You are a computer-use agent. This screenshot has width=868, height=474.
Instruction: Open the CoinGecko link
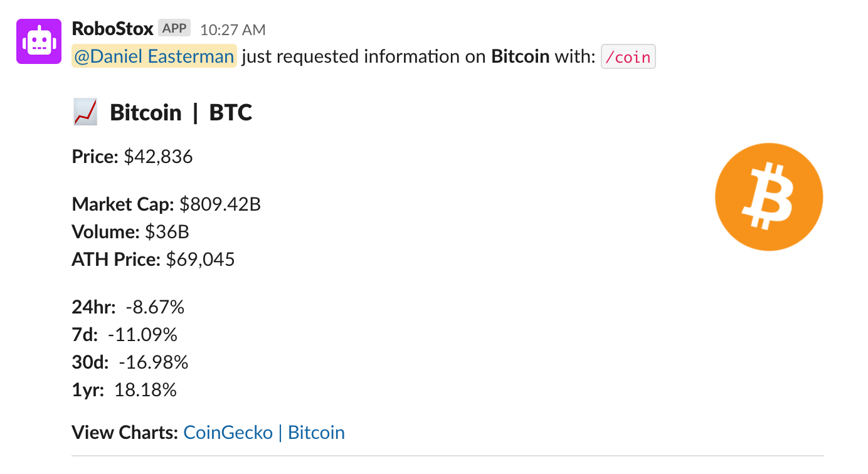click(228, 432)
